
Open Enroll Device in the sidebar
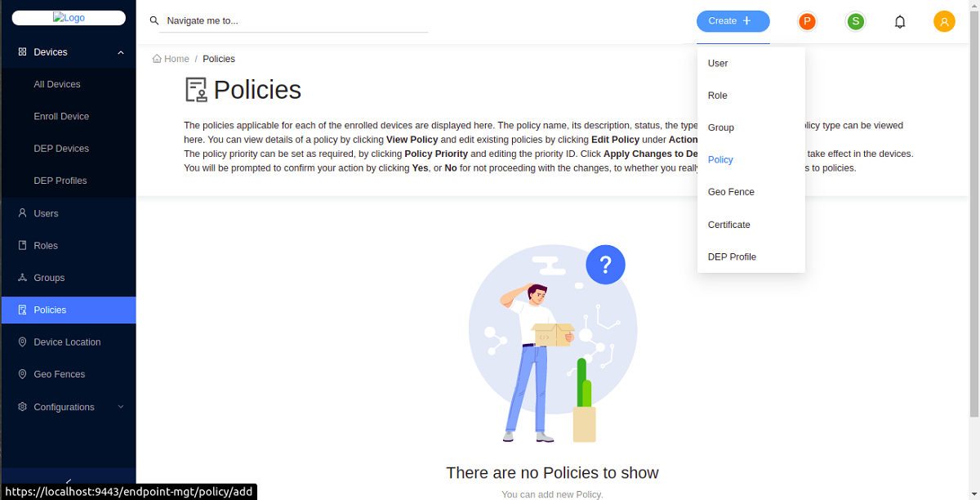61,117
